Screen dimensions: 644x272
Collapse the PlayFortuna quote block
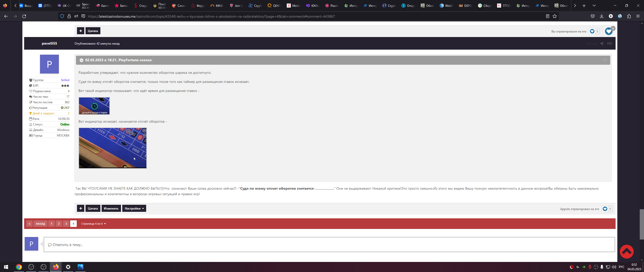point(82,60)
